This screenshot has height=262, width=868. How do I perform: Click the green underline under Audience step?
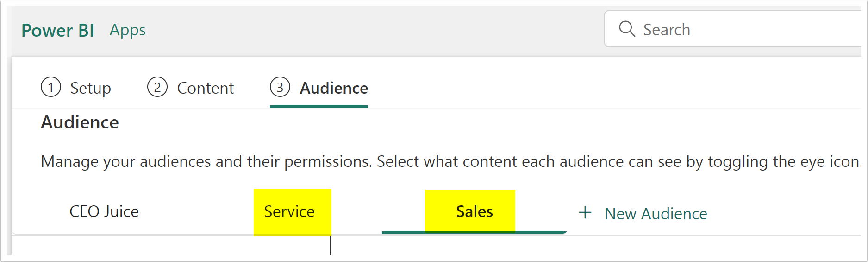[x=319, y=106]
